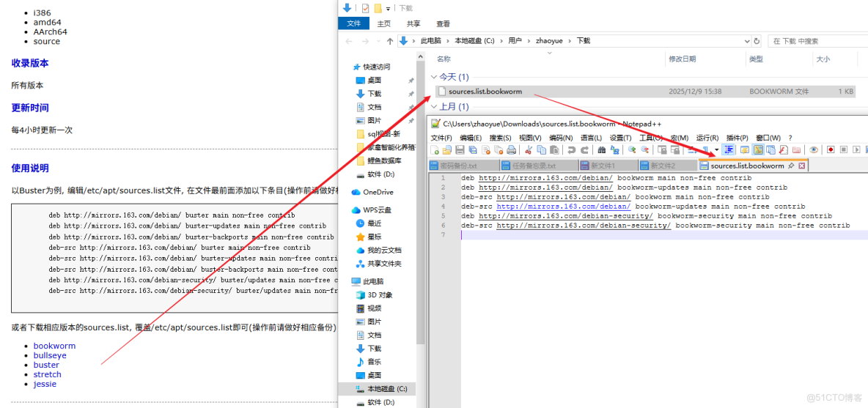Click the Save All toolbar icon

coord(473,150)
